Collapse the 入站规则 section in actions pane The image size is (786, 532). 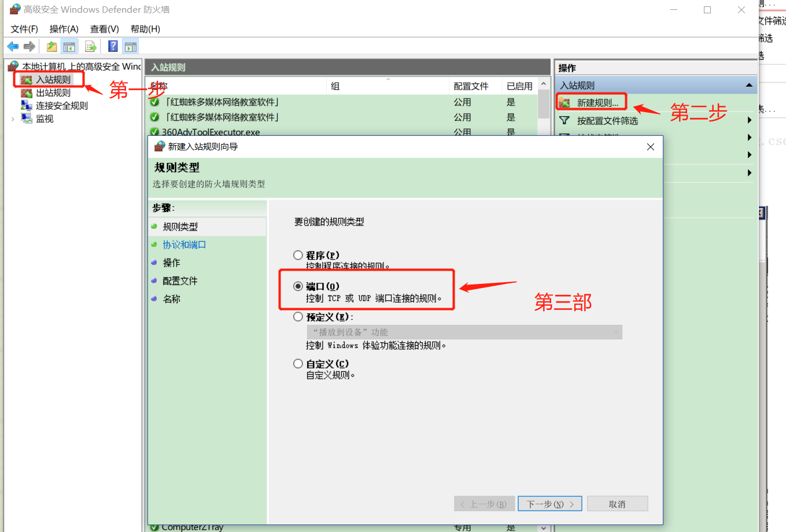point(749,85)
